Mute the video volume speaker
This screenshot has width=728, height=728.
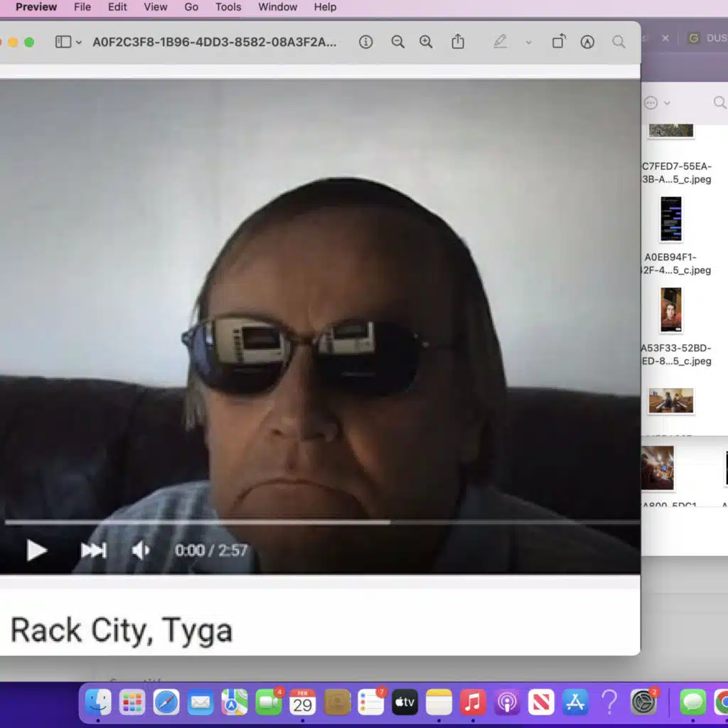141,550
